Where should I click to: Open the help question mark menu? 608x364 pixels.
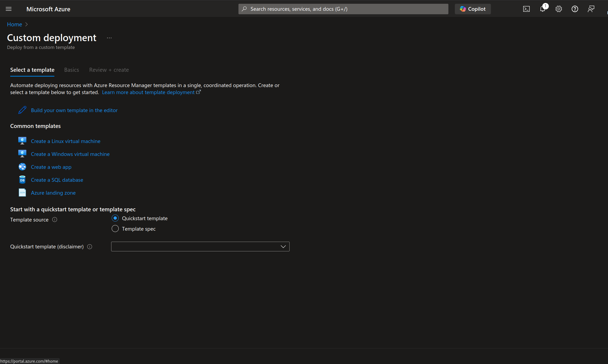(575, 9)
